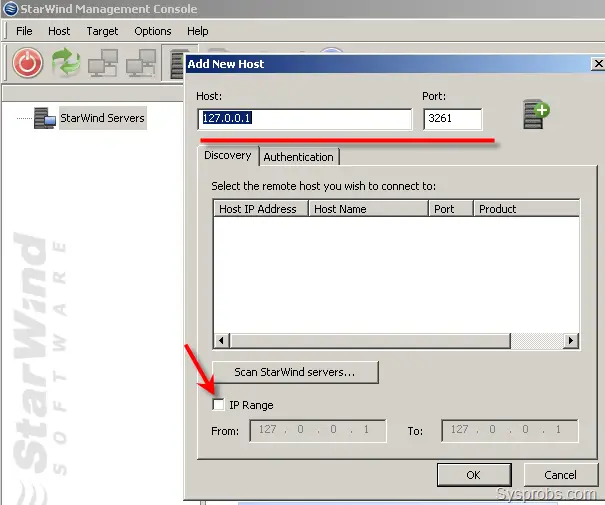Viewport: 605px width, 505px height.
Task: Open the Help menu
Action: 198,31
